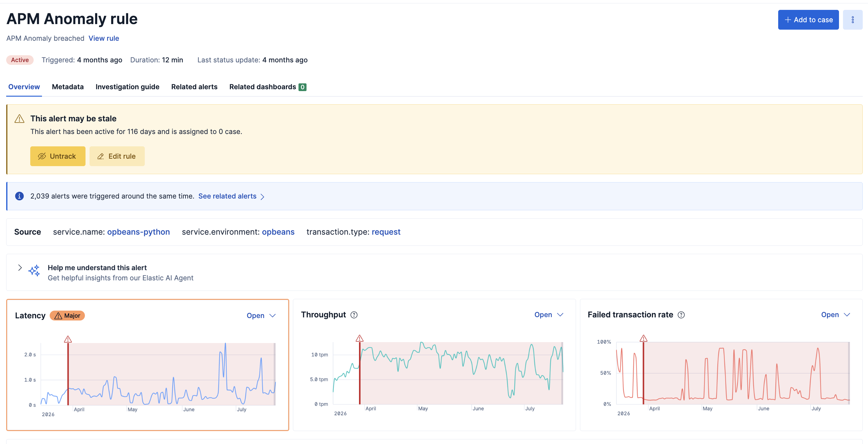Click the Source label
The width and height of the screenshot is (868, 444).
[x=27, y=232]
